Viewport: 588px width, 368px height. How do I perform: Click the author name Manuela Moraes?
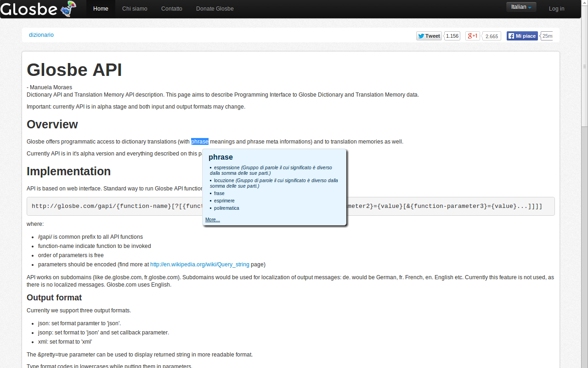pos(51,87)
